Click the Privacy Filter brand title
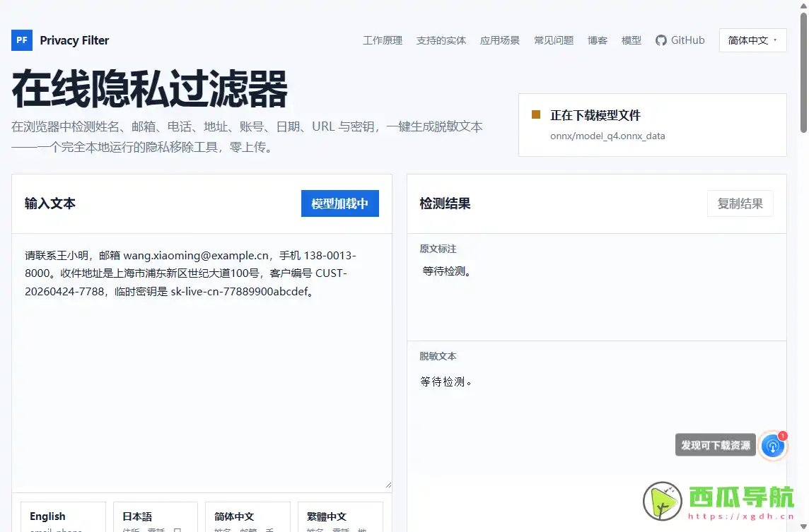Screen dimensions: 809x532 74,40
